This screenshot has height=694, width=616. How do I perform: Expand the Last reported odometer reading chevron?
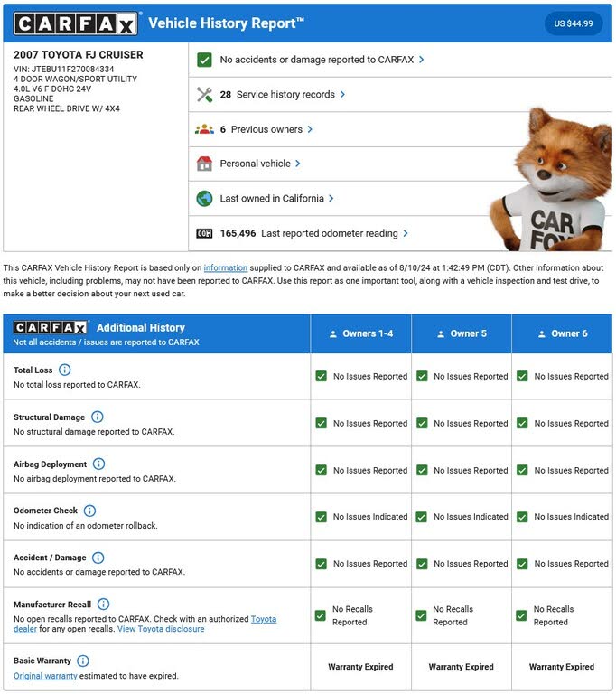click(x=406, y=233)
